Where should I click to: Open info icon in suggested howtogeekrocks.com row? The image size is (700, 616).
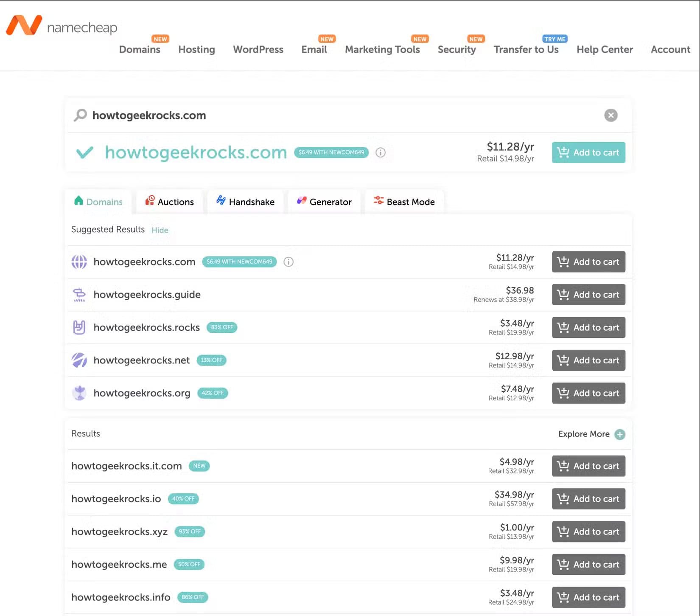288,262
